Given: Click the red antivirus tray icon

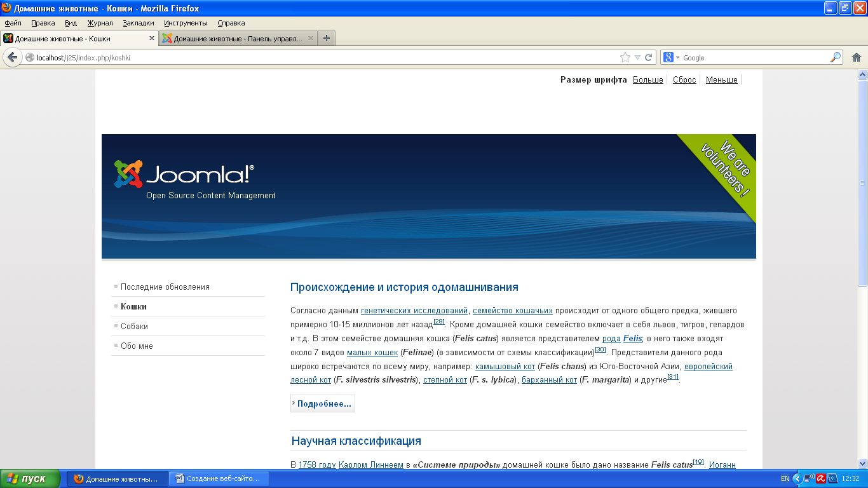Looking at the screenshot, I should point(820,478).
